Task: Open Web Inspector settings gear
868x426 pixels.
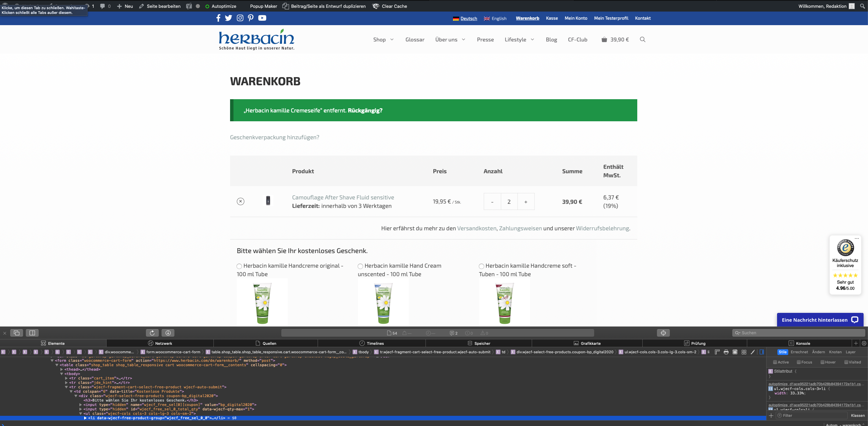Action: (x=864, y=343)
